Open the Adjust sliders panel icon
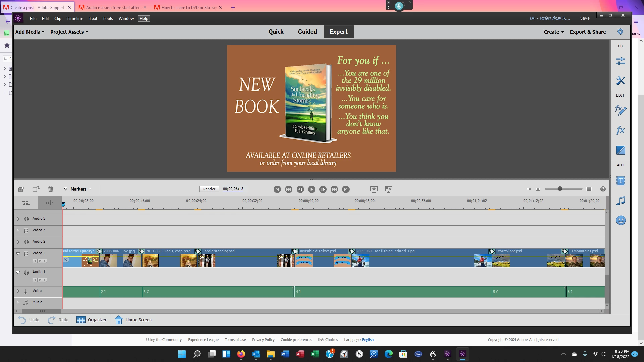 click(621, 61)
